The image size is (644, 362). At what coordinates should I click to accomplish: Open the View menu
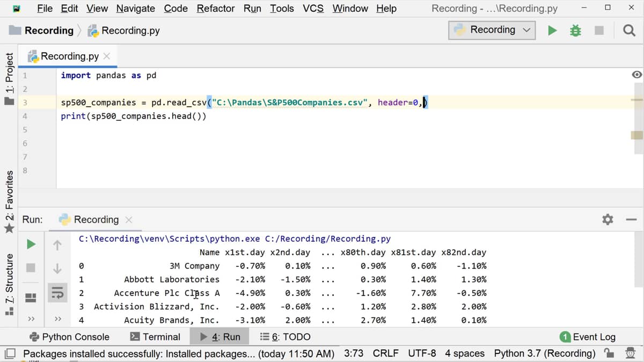tap(97, 9)
